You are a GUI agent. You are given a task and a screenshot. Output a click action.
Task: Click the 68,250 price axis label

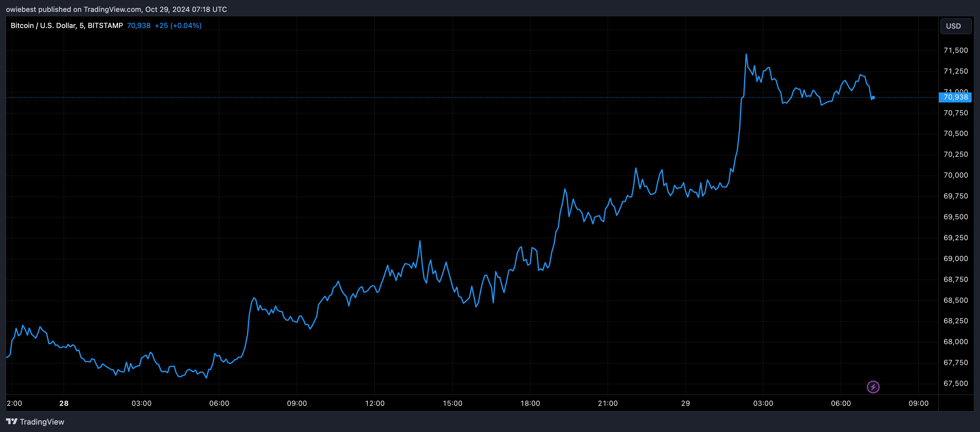(x=956, y=321)
